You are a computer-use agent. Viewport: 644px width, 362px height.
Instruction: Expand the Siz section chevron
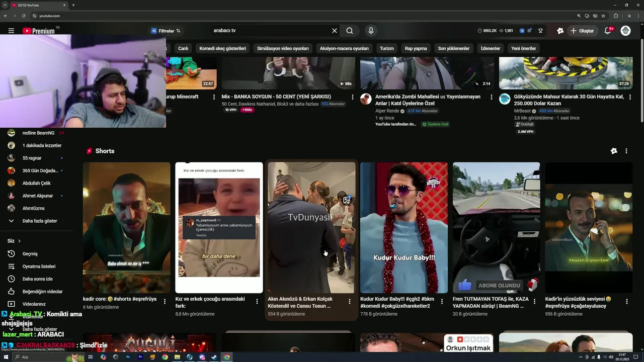coord(19,241)
